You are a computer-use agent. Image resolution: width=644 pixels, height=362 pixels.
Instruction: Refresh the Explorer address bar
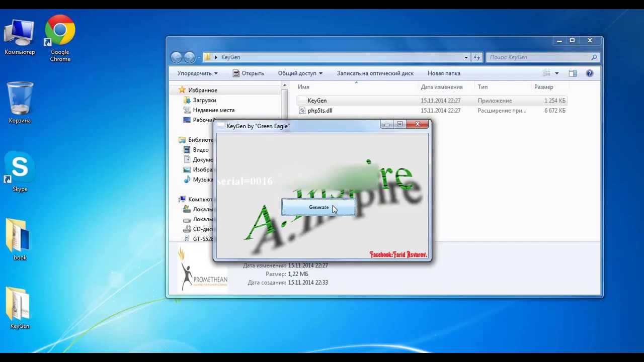[x=477, y=57]
